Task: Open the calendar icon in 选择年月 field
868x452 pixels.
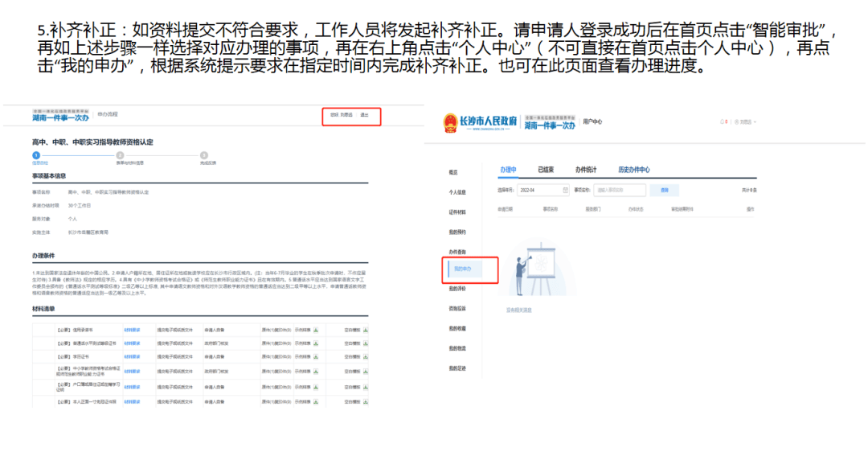Action: (565, 190)
